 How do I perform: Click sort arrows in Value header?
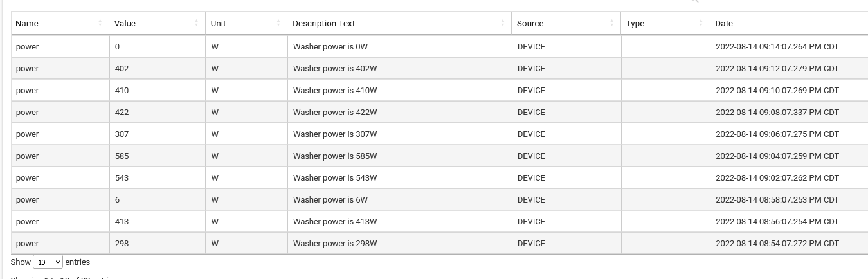[x=196, y=23]
